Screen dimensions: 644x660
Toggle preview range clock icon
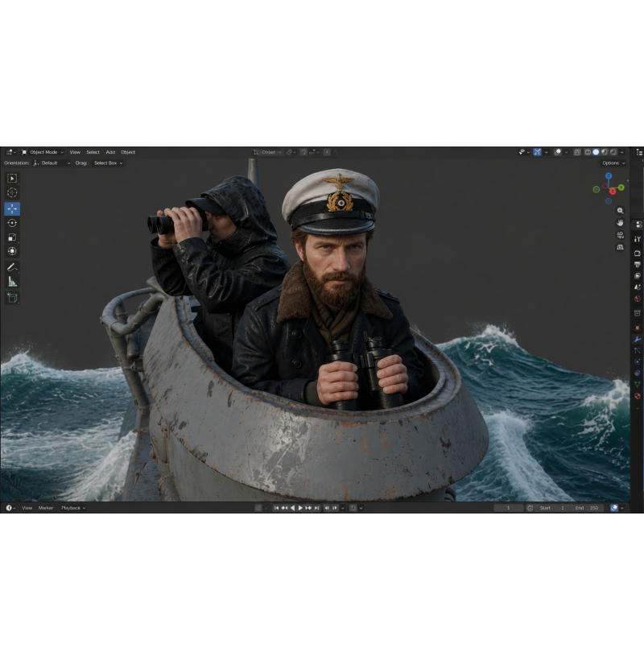tap(530, 508)
